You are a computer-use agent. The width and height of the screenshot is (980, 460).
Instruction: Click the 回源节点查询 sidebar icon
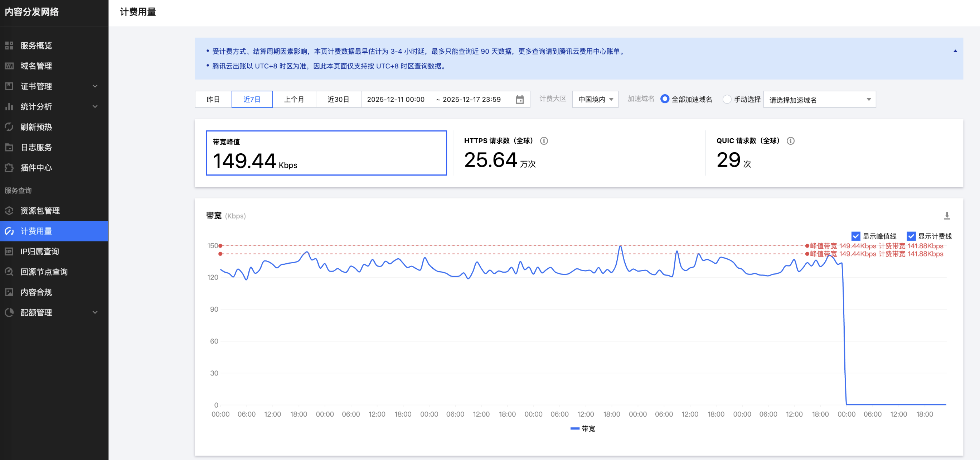(9, 272)
